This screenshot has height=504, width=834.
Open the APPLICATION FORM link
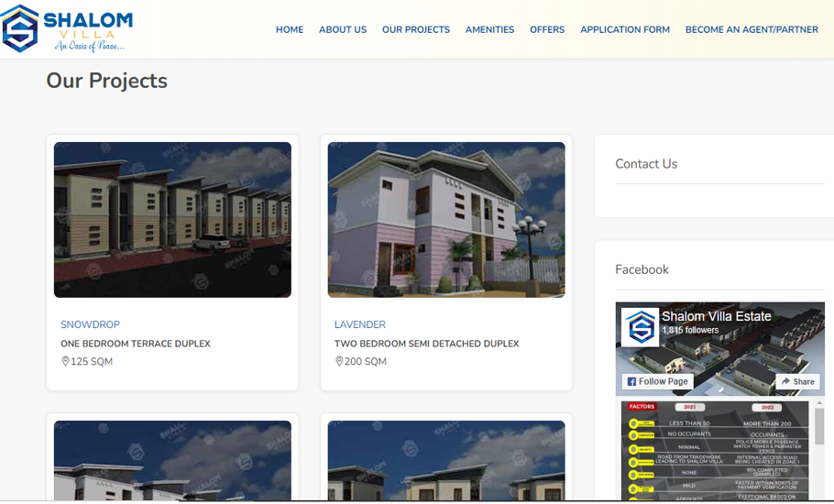coord(625,29)
